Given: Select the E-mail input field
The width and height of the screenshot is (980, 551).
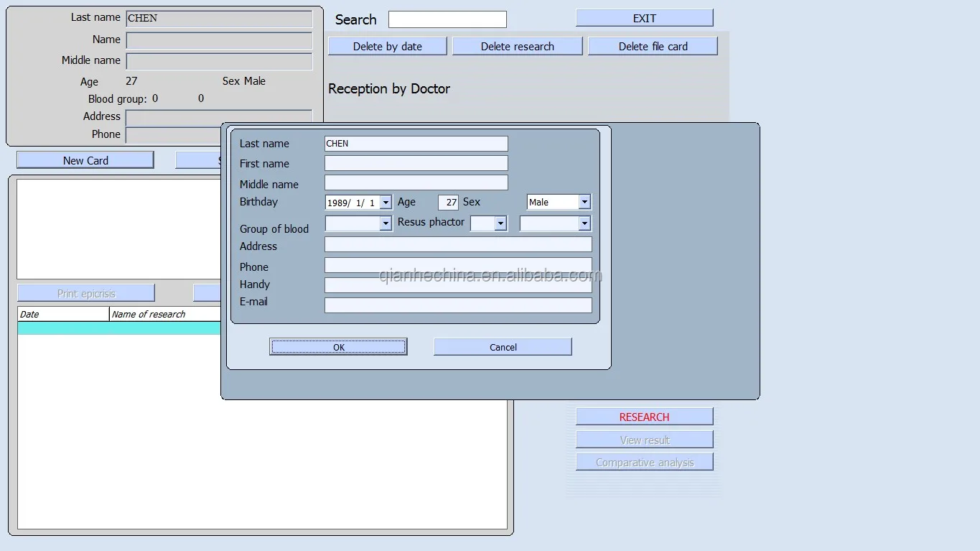Looking at the screenshot, I should click(458, 305).
